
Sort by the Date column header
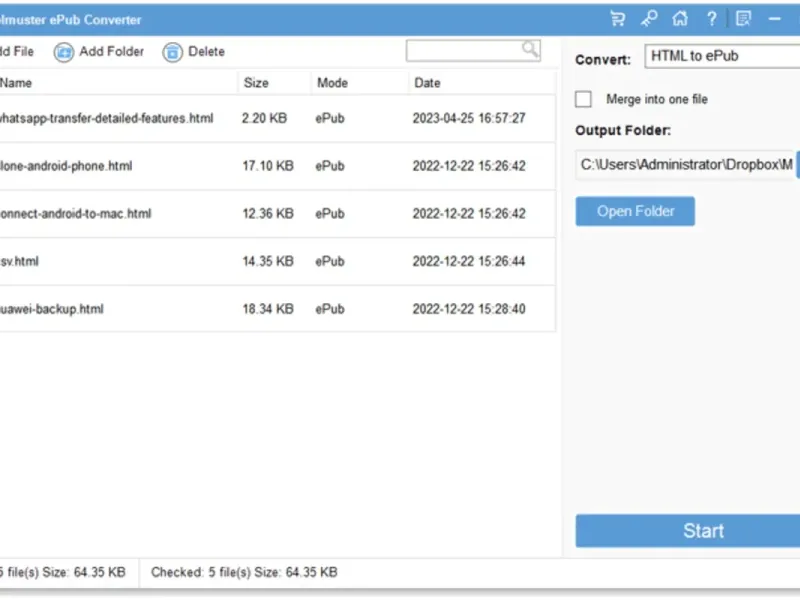[x=482, y=83]
